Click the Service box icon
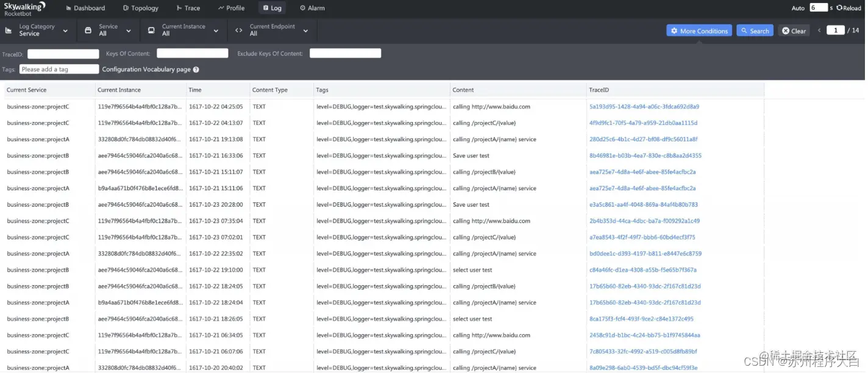 pos(88,30)
